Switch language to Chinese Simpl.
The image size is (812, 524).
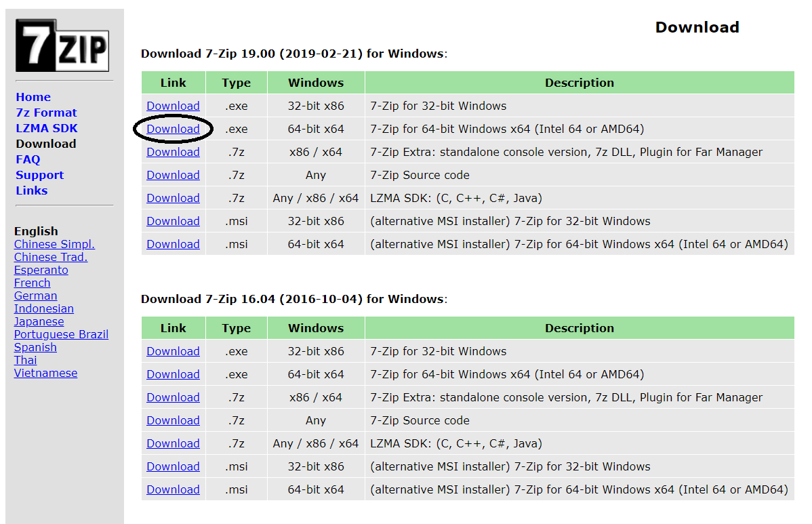(x=54, y=244)
